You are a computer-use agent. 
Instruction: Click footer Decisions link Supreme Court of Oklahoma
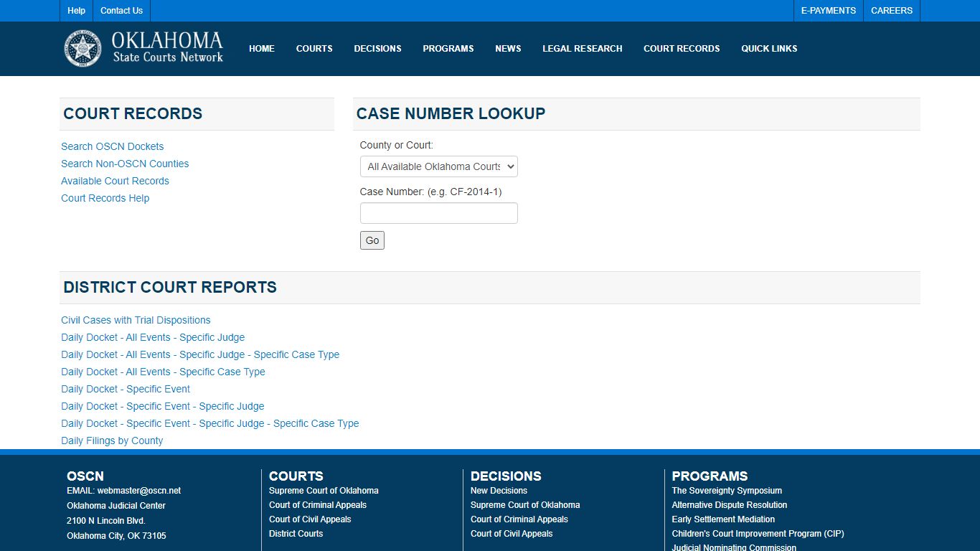click(x=525, y=505)
